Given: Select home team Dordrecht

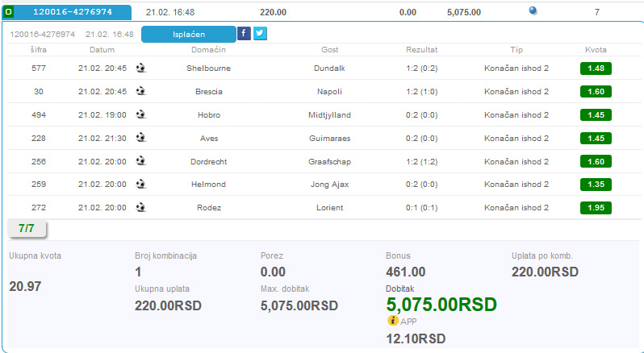Looking at the screenshot, I should pyautogui.click(x=209, y=161).
